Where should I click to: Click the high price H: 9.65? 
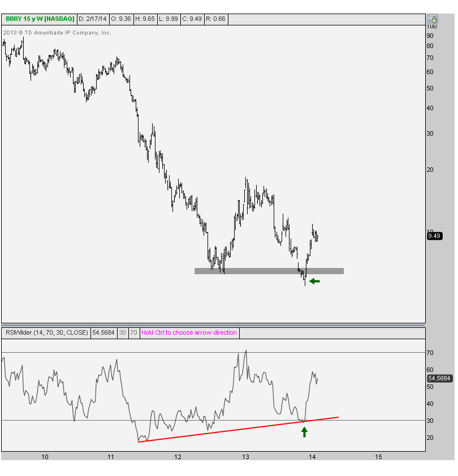[x=145, y=19]
